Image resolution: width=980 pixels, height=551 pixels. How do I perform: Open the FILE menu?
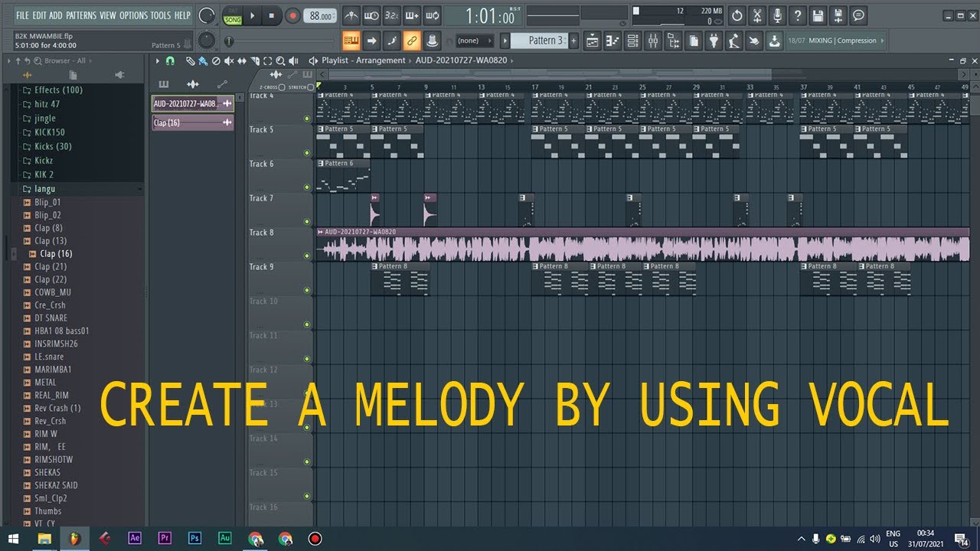coord(22,15)
